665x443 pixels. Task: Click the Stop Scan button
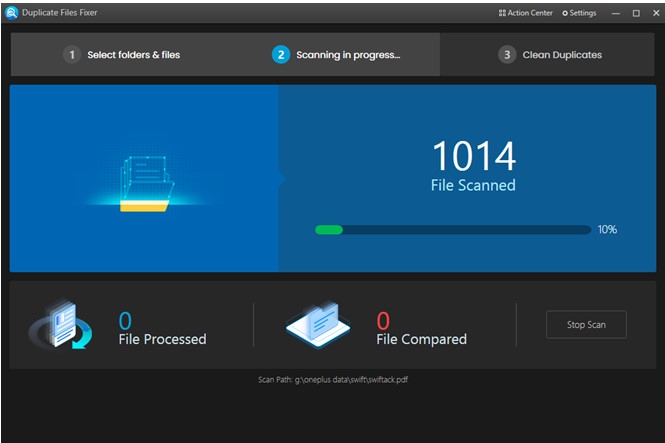(x=586, y=325)
